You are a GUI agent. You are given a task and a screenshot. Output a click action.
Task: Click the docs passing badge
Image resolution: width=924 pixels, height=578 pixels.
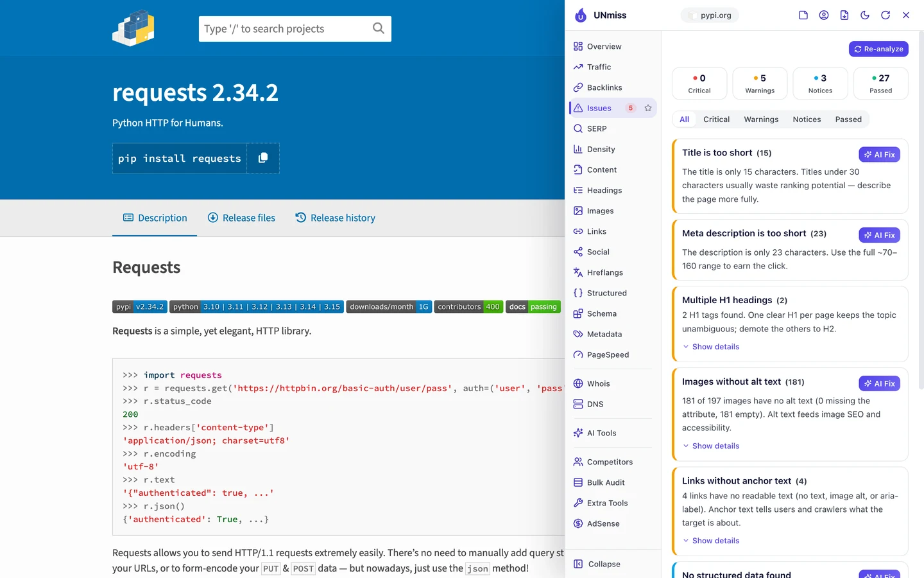[x=533, y=307]
